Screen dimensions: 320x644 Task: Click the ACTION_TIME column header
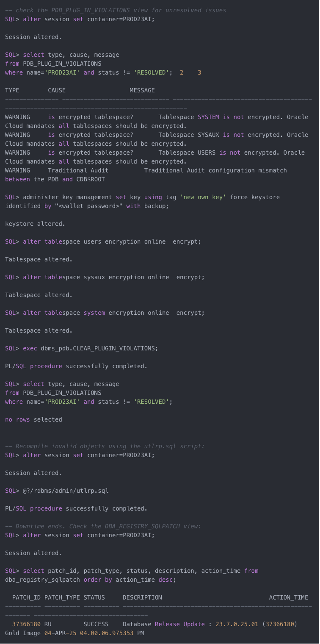(289, 597)
